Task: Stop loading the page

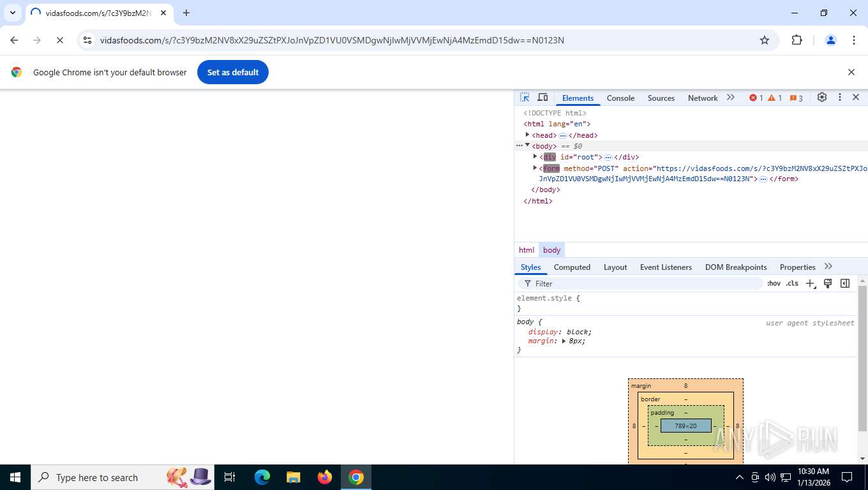Action: 59,40
